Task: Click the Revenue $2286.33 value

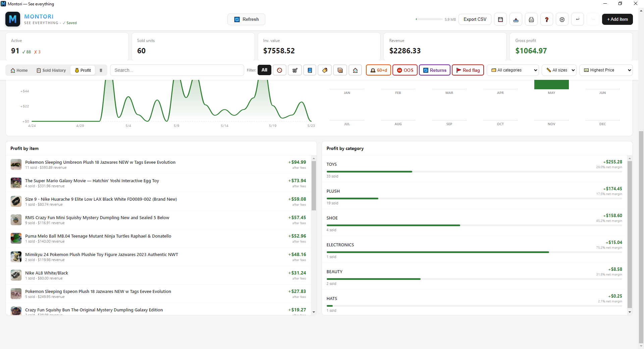Action: [x=405, y=51]
